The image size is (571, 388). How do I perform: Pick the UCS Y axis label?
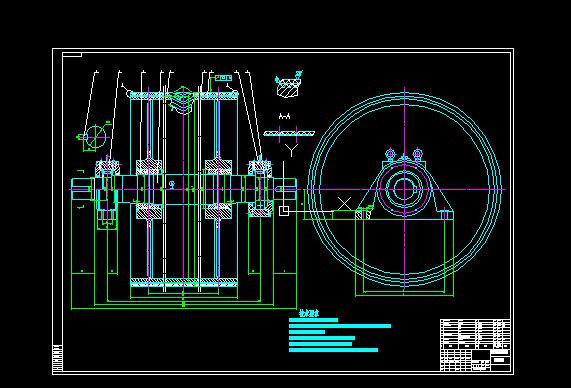tap(291, 150)
